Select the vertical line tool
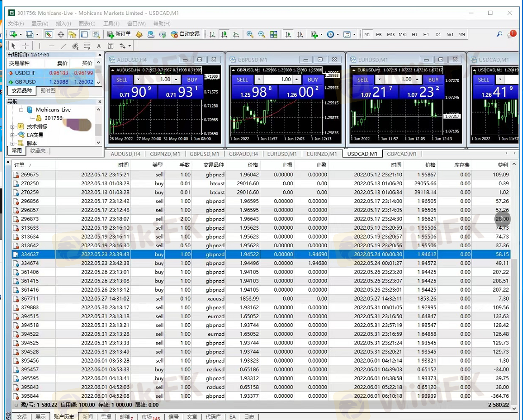The height and width of the screenshot is (420, 523). click(40, 46)
